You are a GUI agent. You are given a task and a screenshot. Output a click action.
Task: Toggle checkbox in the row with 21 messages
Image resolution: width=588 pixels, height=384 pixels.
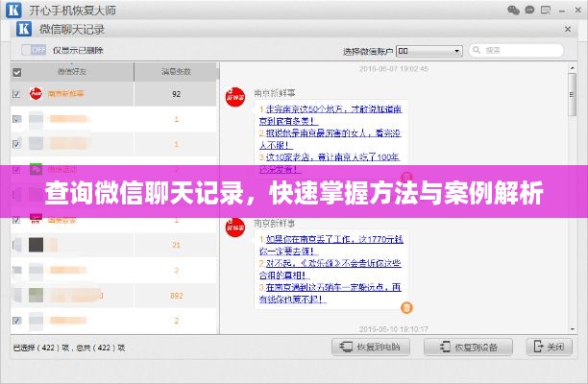coord(16,245)
